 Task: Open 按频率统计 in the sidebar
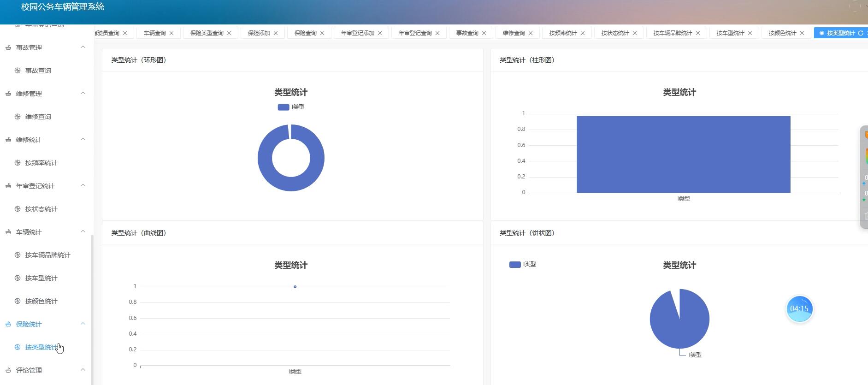(x=41, y=163)
